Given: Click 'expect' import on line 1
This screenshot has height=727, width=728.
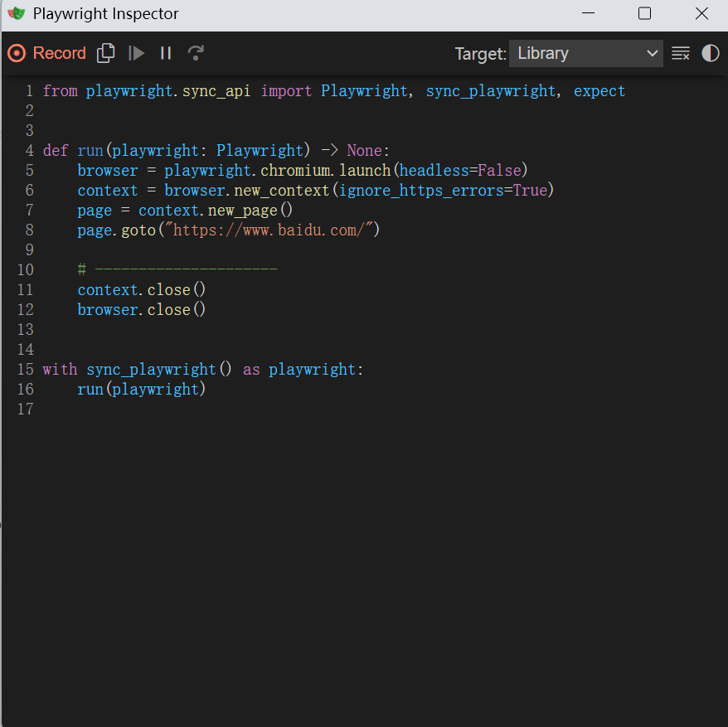Looking at the screenshot, I should (599, 91).
